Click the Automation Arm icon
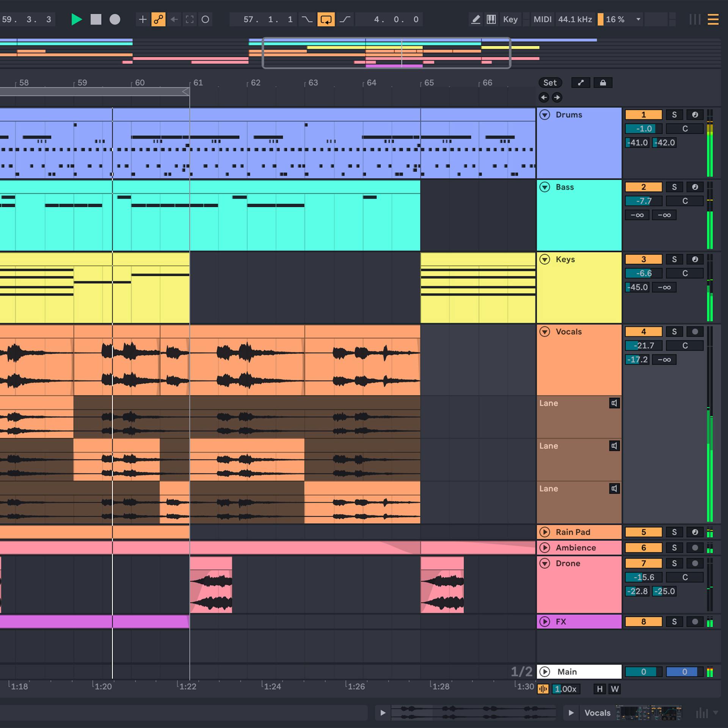 pyautogui.click(x=158, y=19)
